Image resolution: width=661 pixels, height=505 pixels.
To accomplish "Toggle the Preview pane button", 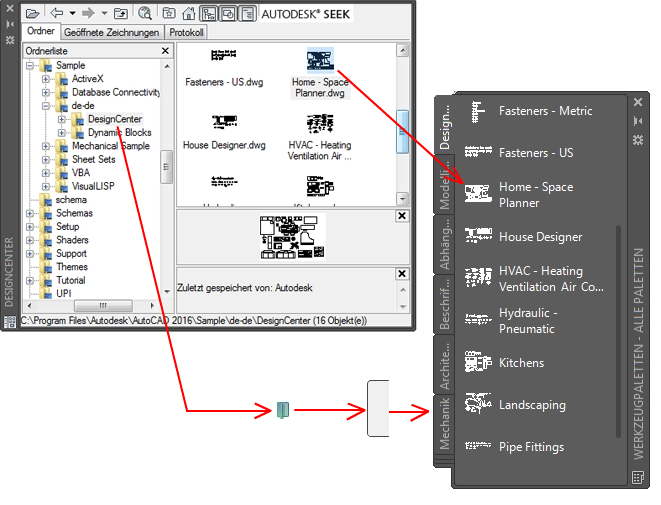I will point(228,14).
